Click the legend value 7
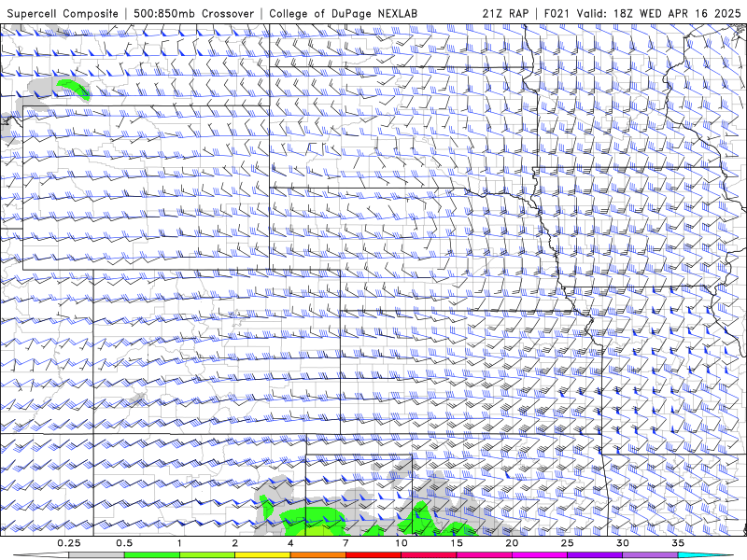This screenshot has height=560, width=747. click(x=345, y=543)
